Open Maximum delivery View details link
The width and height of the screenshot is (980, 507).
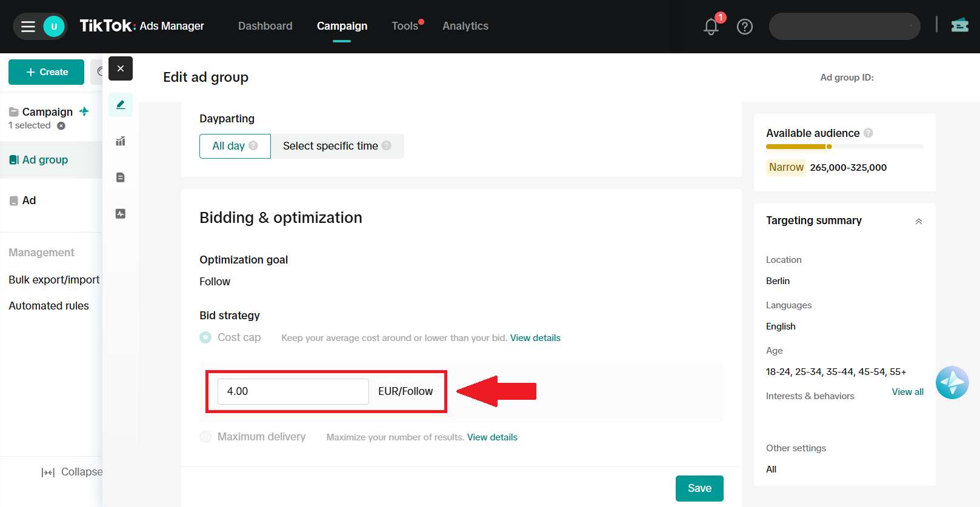click(492, 437)
